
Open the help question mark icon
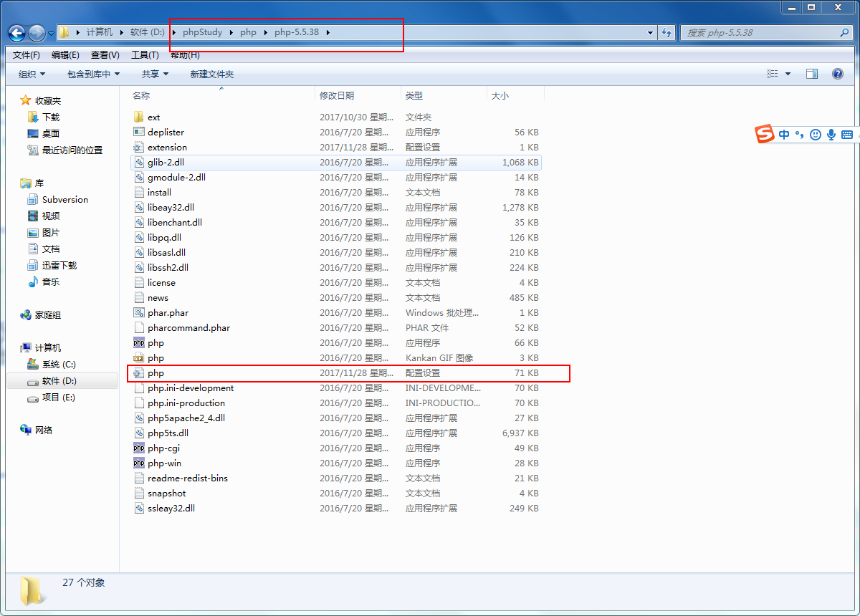[x=837, y=74]
